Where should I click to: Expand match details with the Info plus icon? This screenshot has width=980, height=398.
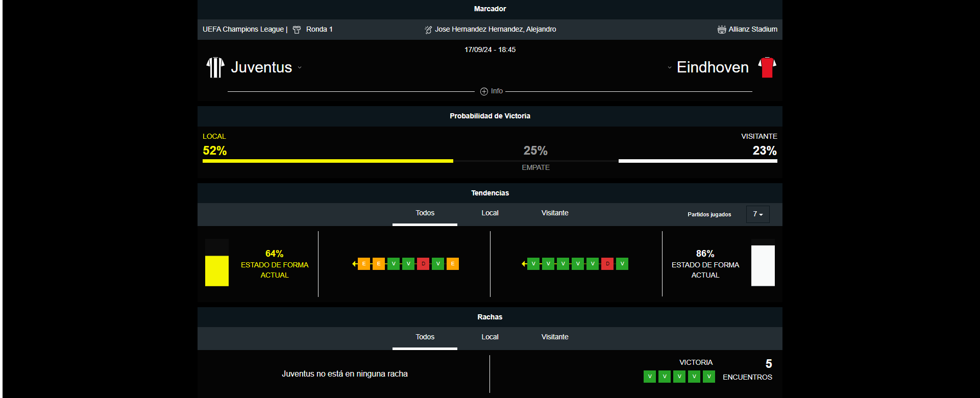[484, 91]
